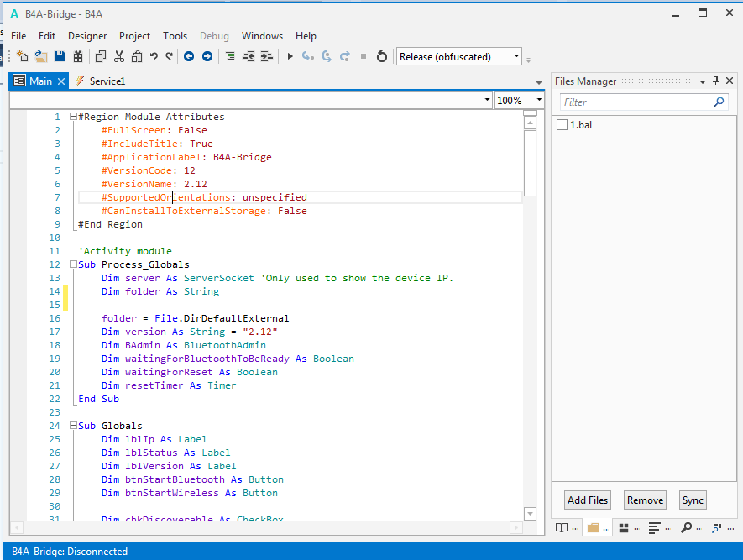The height and width of the screenshot is (560, 743).
Task: Open the Logs lines tab icon
Action: [654, 528]
